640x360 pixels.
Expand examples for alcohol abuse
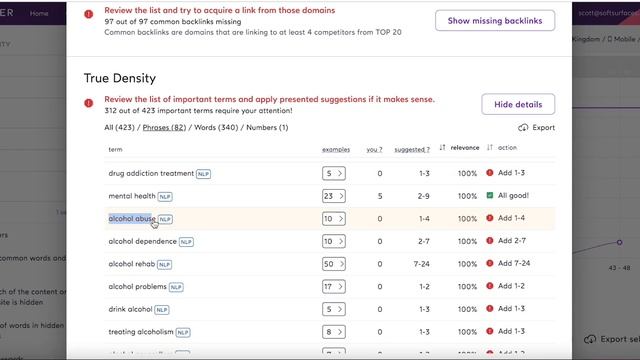point(333,219)
